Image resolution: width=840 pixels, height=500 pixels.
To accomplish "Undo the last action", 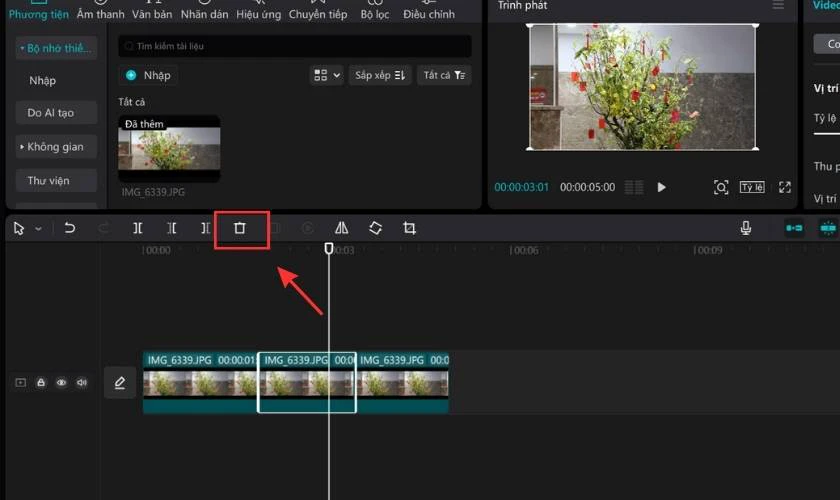I will pos(70,228).
